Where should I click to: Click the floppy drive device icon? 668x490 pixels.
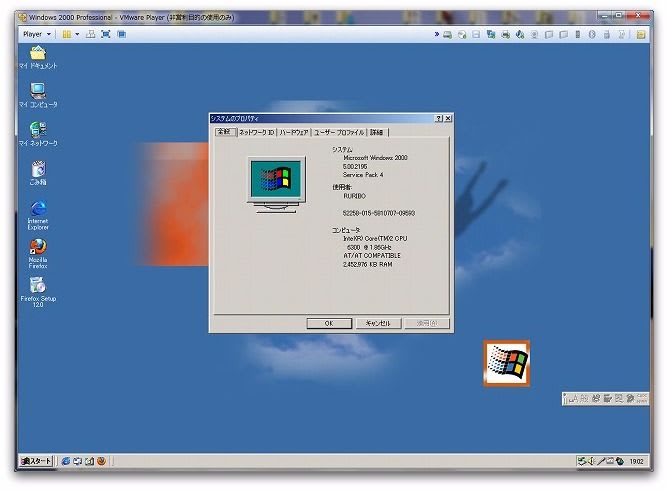(476, 35)
